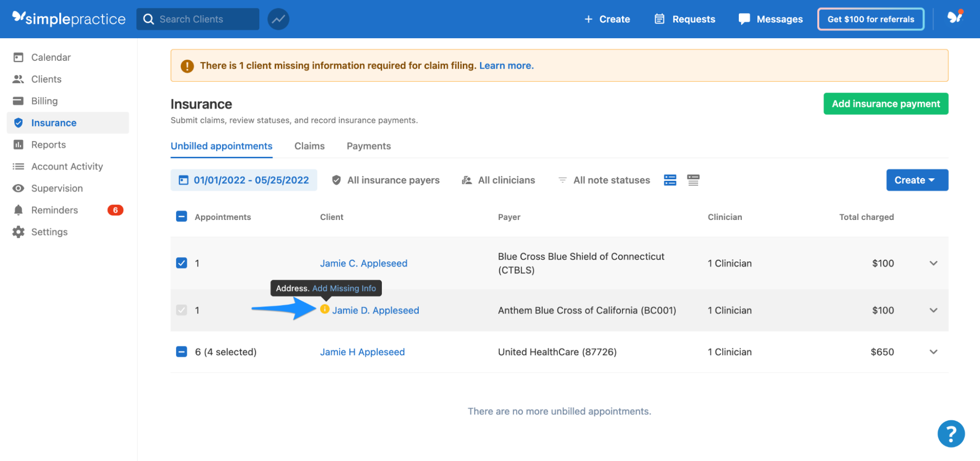The image size is (980, 461).
Task: Open All note statuses filter
Action: pyautogui.click(x=604, y=180)
